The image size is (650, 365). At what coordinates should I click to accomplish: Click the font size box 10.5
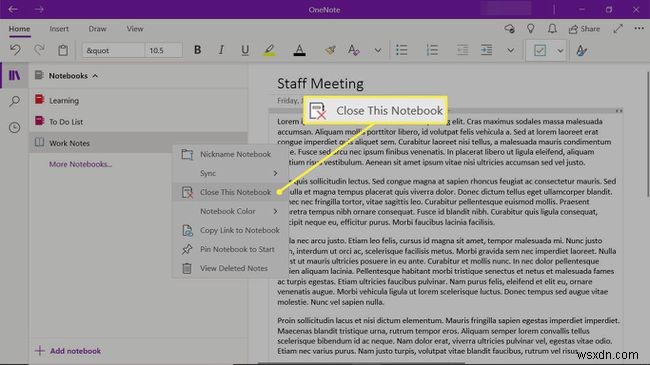pos(164,51)
